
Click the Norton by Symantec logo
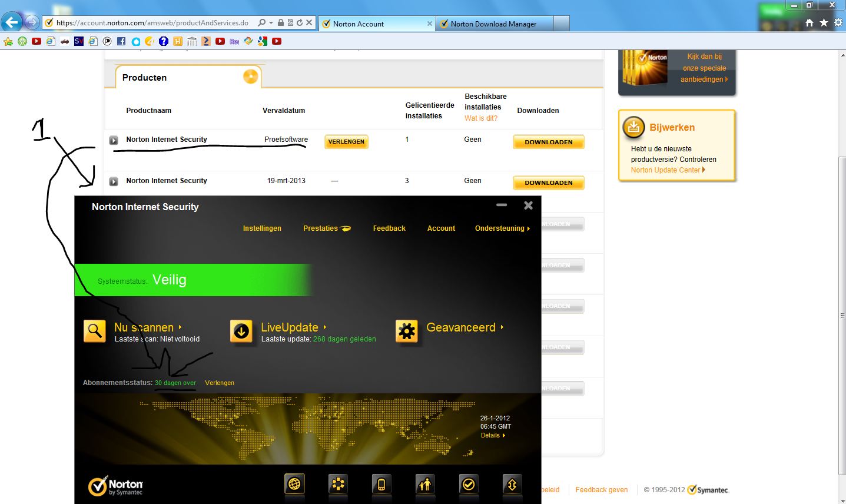click(115, 485)
